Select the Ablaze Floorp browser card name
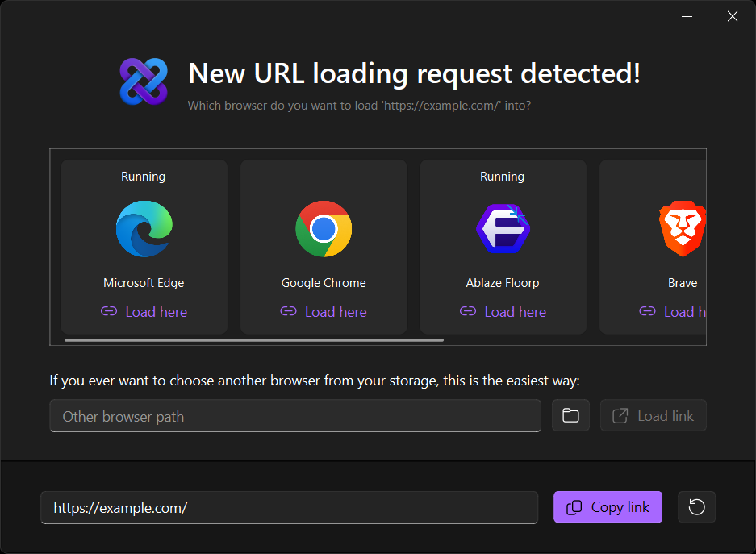Image resolution: width=756 pixels, height=554 pixels. (x=503, y=283)
